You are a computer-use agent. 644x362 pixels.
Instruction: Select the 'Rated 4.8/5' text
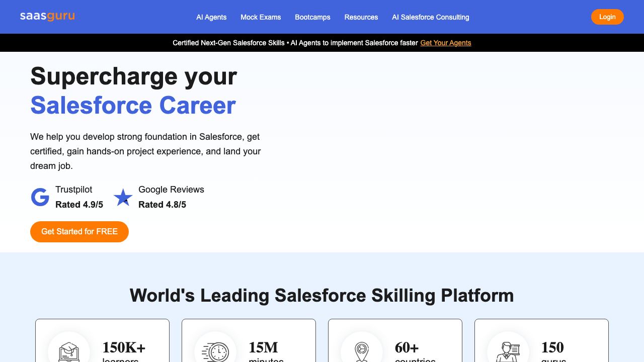click(x=162, y=205)
